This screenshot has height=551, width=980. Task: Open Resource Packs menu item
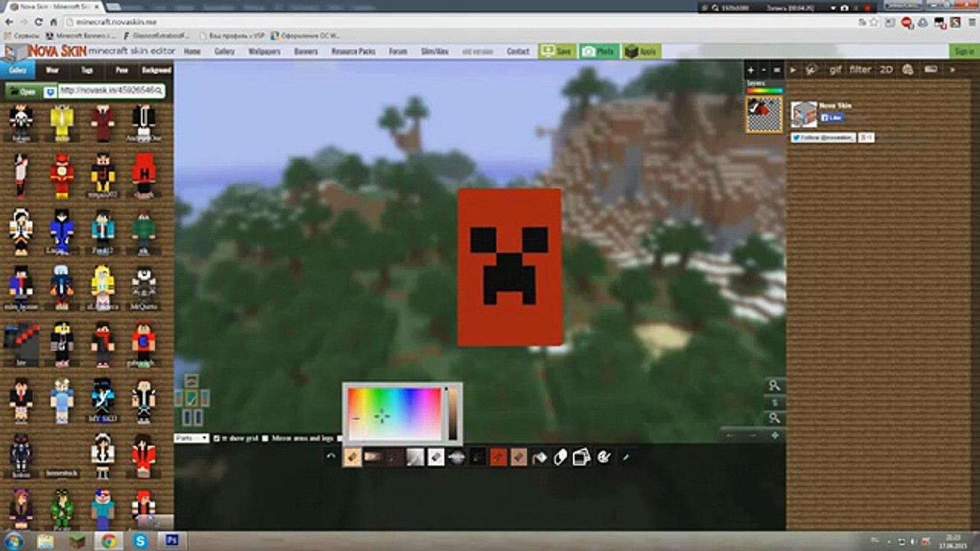(x=353, y=52)
